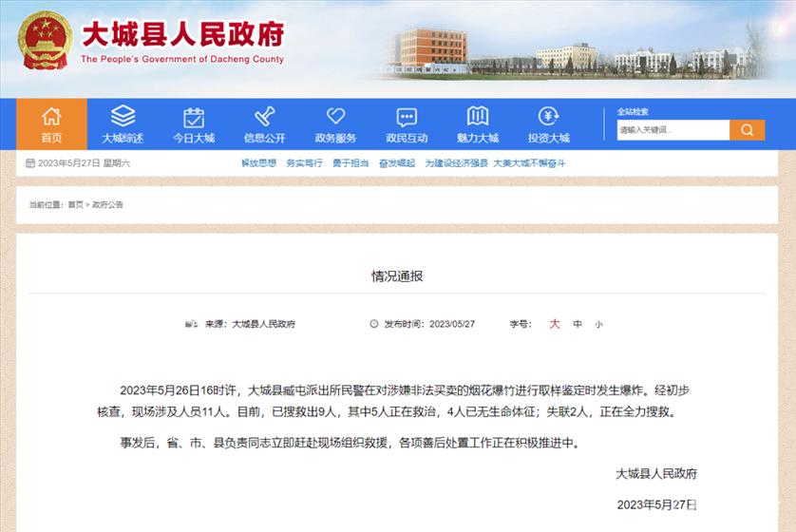Click the 今日大城 calendar icon
The height and width of the screenshot is (532, 796).
coord(194,117)
